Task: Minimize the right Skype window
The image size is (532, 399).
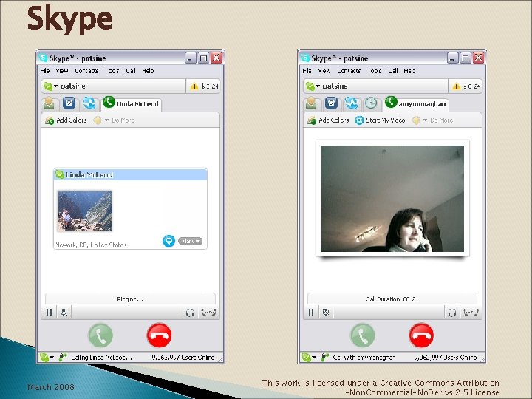Action: pyautogui.click(x=452, y=58)
